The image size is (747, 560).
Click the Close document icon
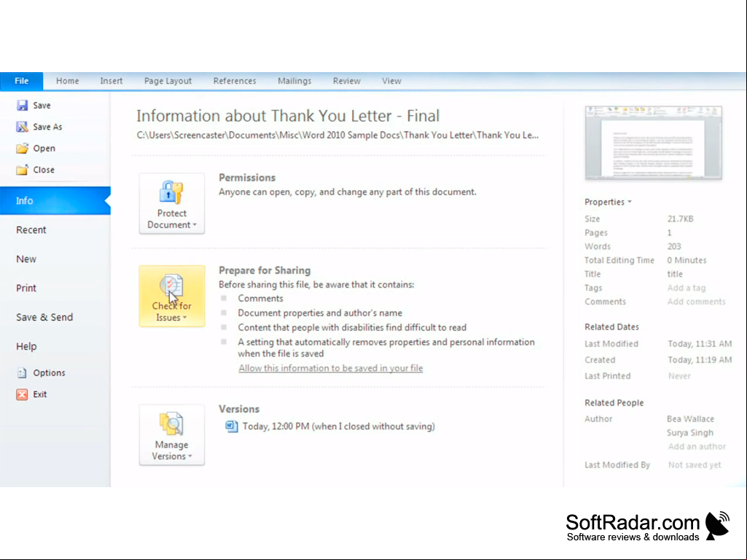pos(22,170)
